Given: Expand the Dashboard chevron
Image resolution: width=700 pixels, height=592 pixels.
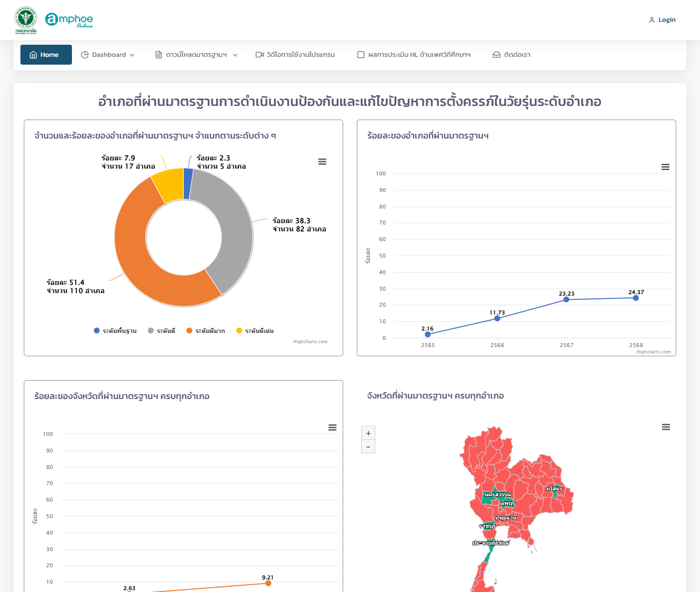Looking at the screenshot, I should [x=132, y=55].
